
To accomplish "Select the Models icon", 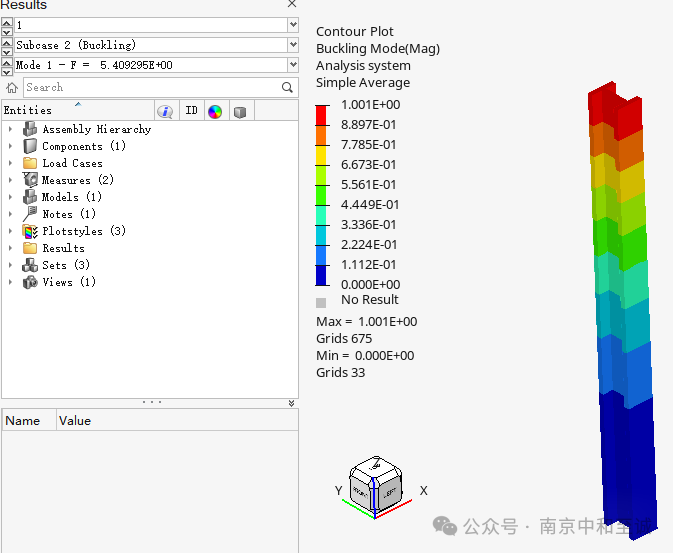I will pyautogui.click(x=30, y=197).
